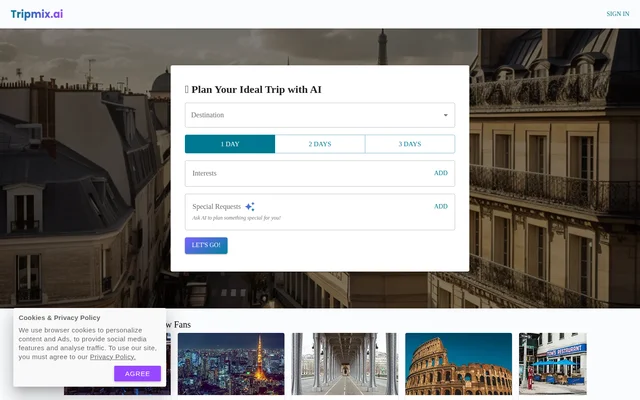Viewport: 640px width, 400px height.
Task: Open the columned bridge walkway thumbnail
Action: pos(345,364)
